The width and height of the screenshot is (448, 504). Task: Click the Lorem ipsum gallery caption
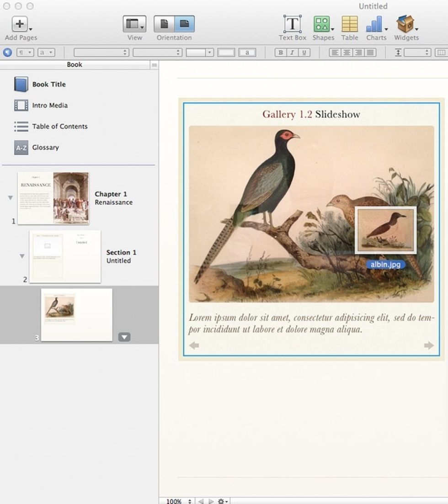click(311, 324)
